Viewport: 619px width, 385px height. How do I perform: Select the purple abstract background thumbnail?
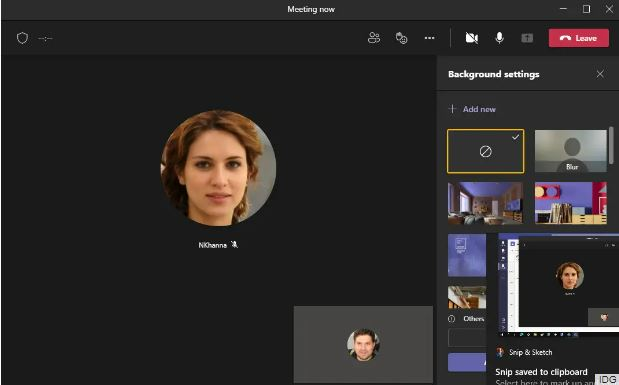click(x=467, y=255)
